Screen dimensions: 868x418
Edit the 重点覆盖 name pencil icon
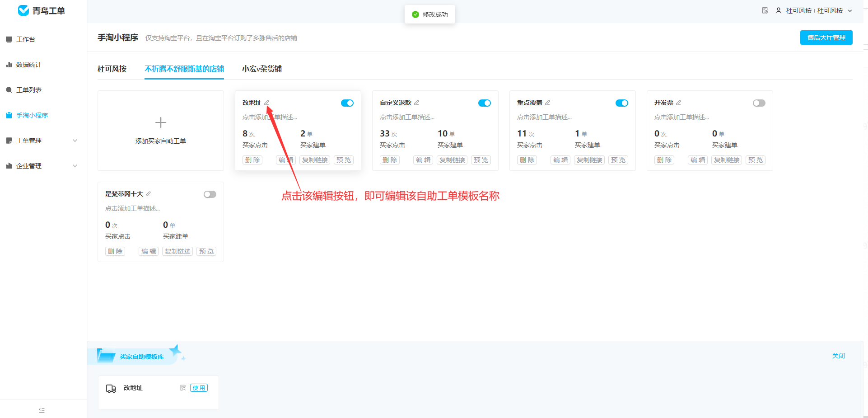coord(548,103)
